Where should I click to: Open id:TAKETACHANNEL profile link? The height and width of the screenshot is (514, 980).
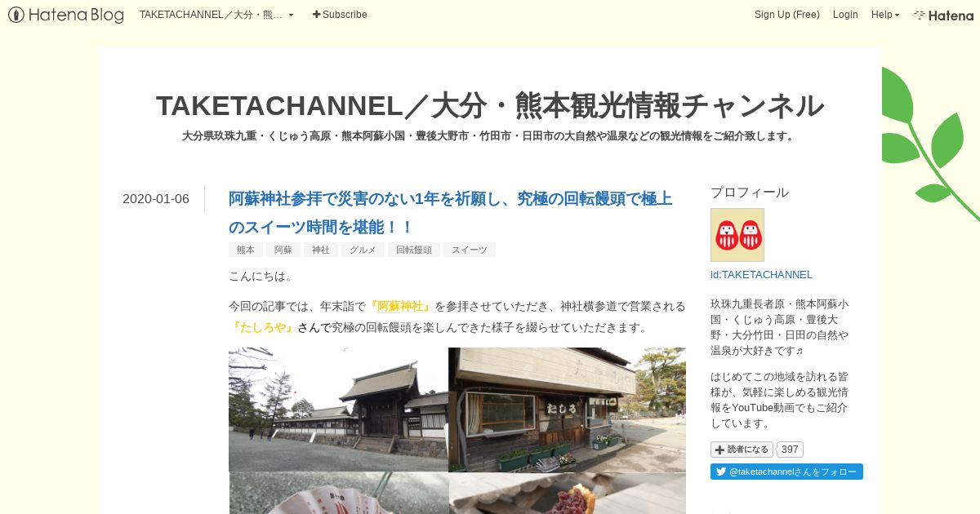point(761,274)
